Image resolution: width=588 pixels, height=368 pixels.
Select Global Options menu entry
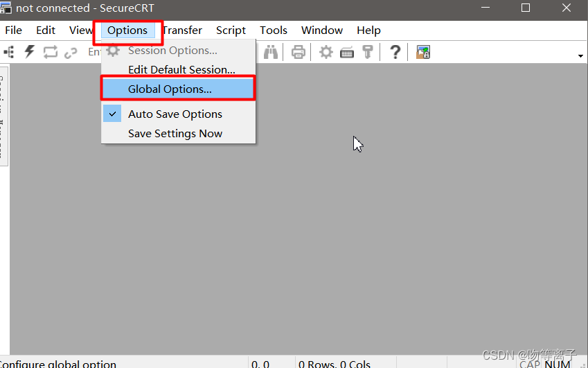click(179, 89)
